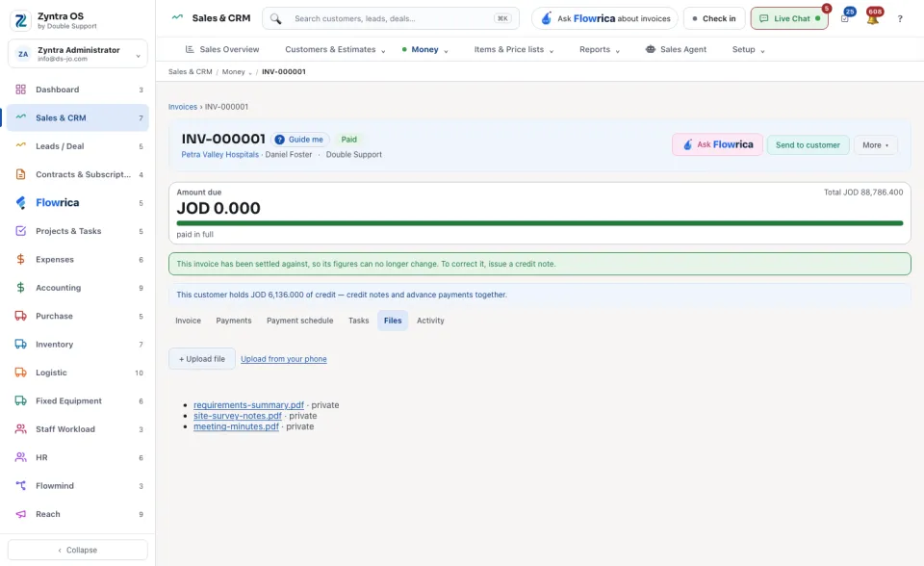Click the Leads / Deal sidebar icon
The width and height of the screenshot is (924, 566).
coord(20,145)
